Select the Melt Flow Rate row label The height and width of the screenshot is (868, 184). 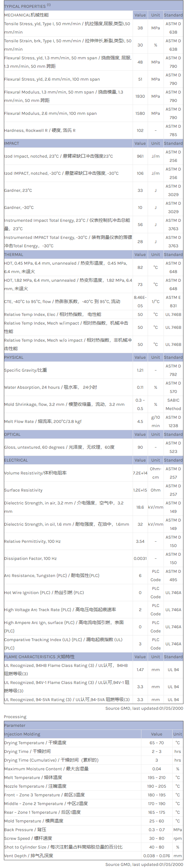[x=43, y=421]
